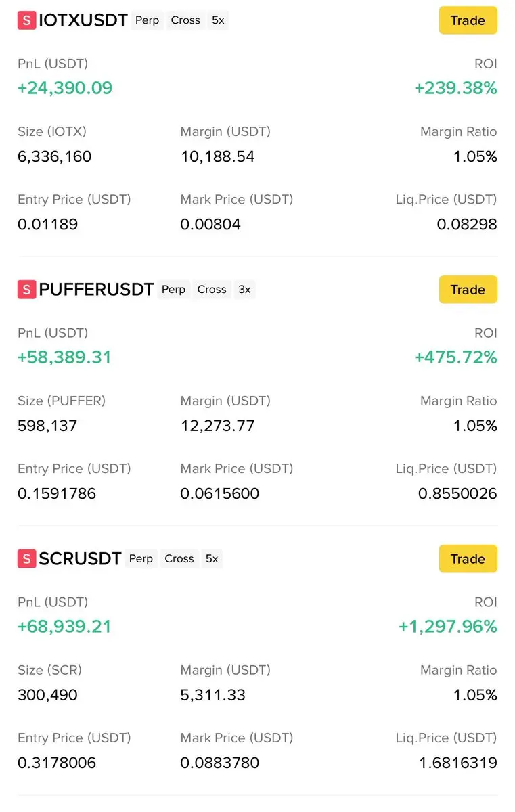Click the red S short icon for PUFFERUSDT
This screenshot has height=812, width=515.
tap(26, 290)
